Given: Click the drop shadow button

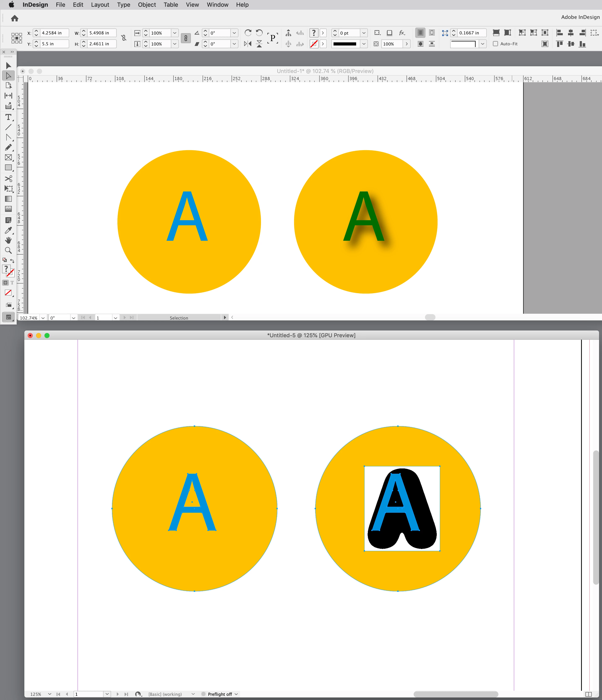Looking at the screenshot, I should [389, 33].
